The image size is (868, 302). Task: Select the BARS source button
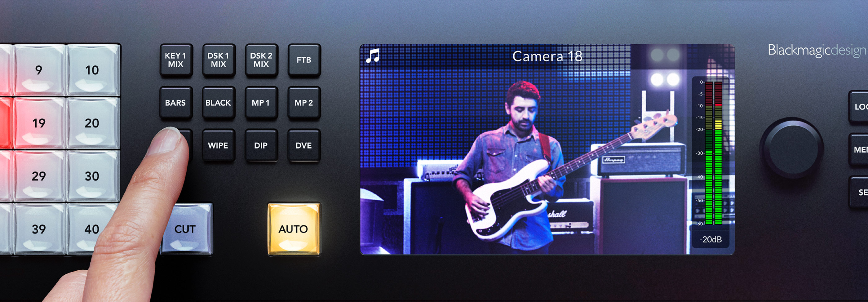[175, 103]
